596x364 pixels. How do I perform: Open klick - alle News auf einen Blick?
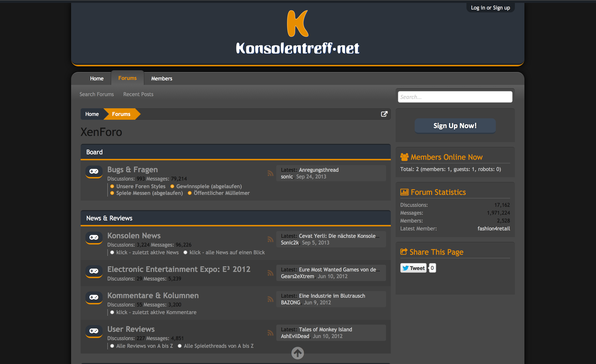(227, 252)
